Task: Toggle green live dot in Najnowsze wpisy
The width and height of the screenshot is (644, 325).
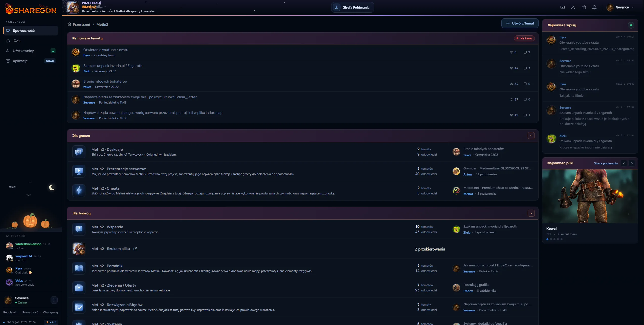Action: coord(631,25)
